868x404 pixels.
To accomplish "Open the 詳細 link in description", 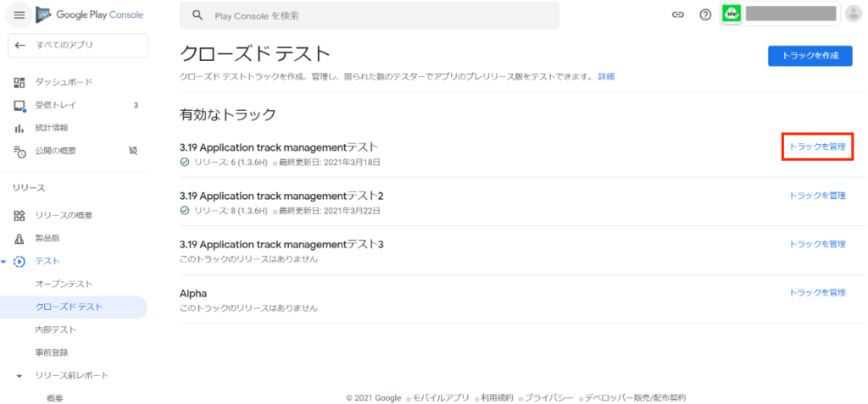I will 606,76.
